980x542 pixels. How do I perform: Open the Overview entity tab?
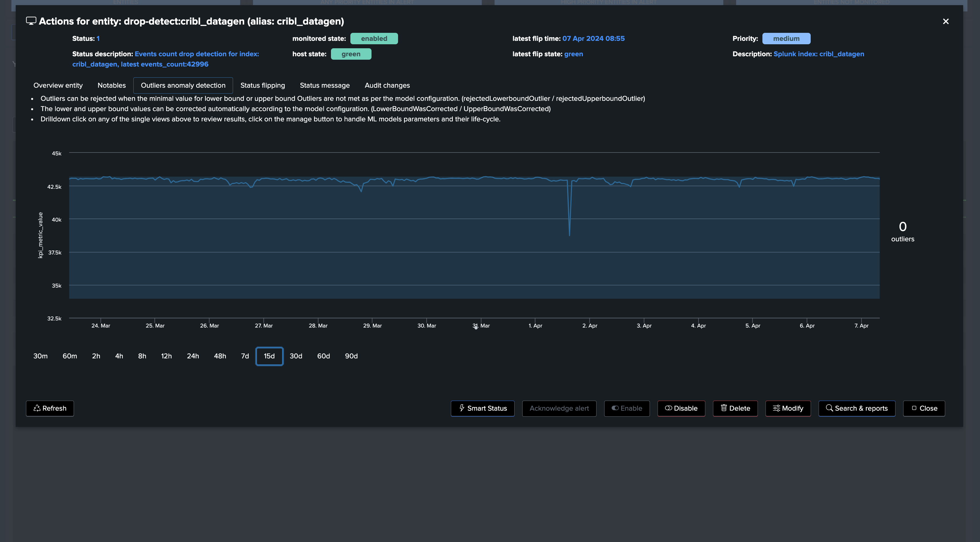click(x=58, y=85)
